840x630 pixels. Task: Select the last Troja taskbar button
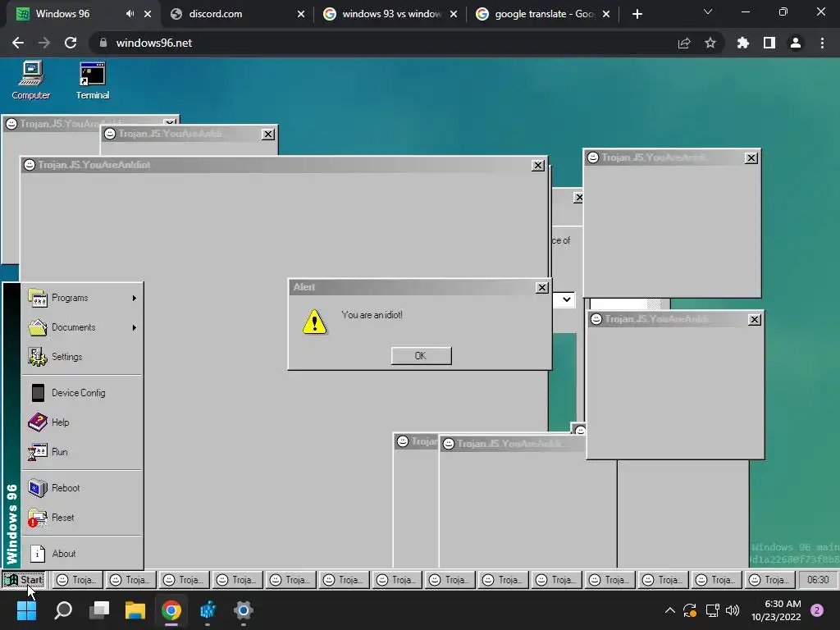pyautogui.click(x=769, y=580)
